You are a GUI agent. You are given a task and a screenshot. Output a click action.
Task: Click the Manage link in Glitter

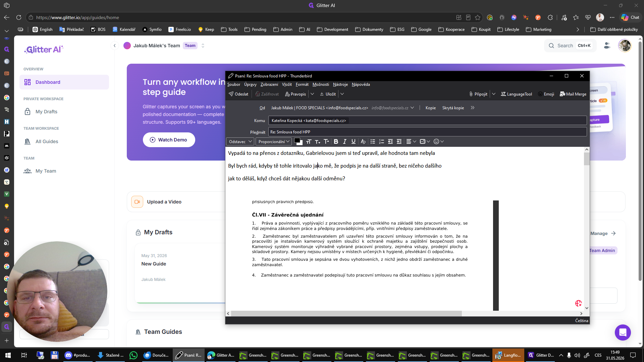pyautogui.click(x=603, y=233)
